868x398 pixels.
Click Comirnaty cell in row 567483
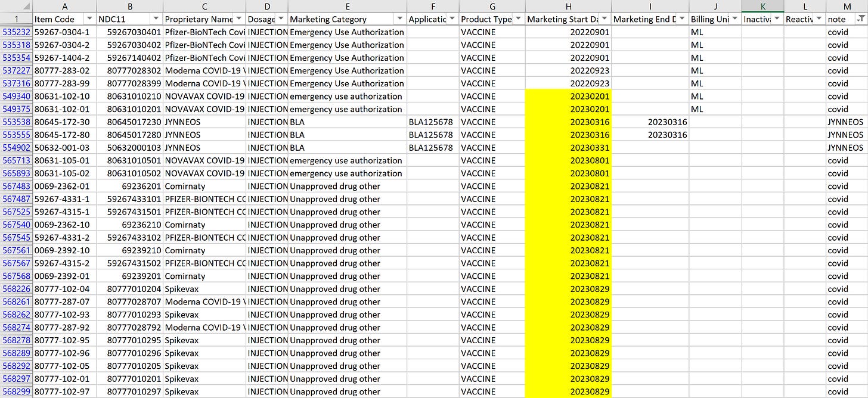coord(204,186)
